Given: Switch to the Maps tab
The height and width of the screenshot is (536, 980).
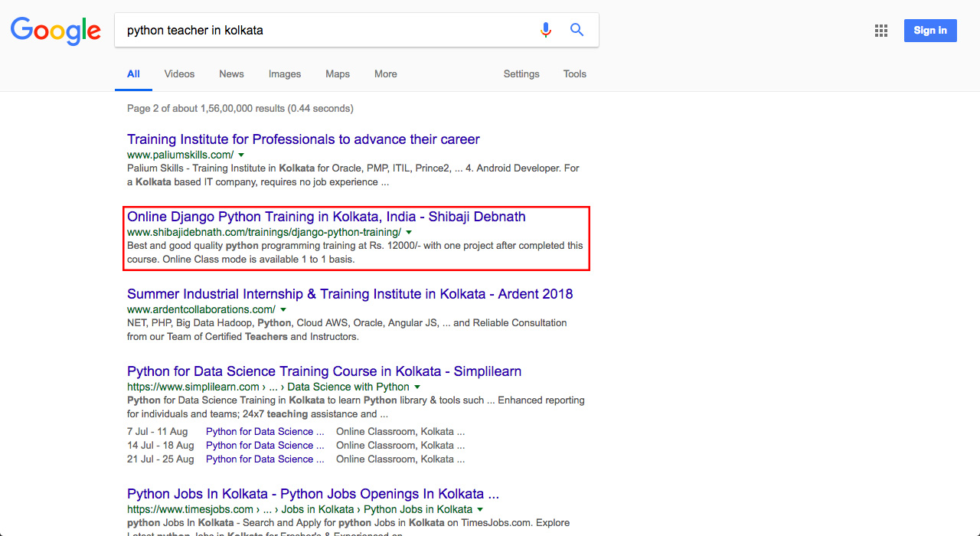Looking at the screenshot, I should point(338,74).
